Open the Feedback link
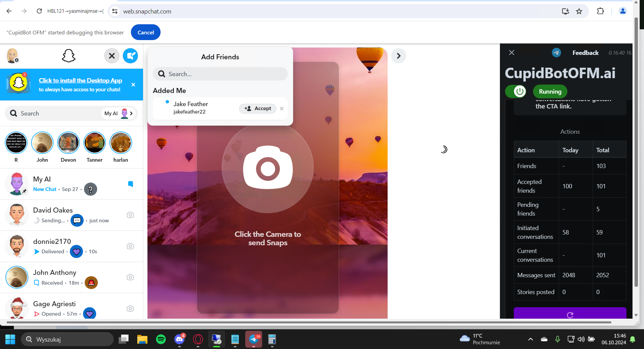Screen dimensions: 644x349 (585, 53)
